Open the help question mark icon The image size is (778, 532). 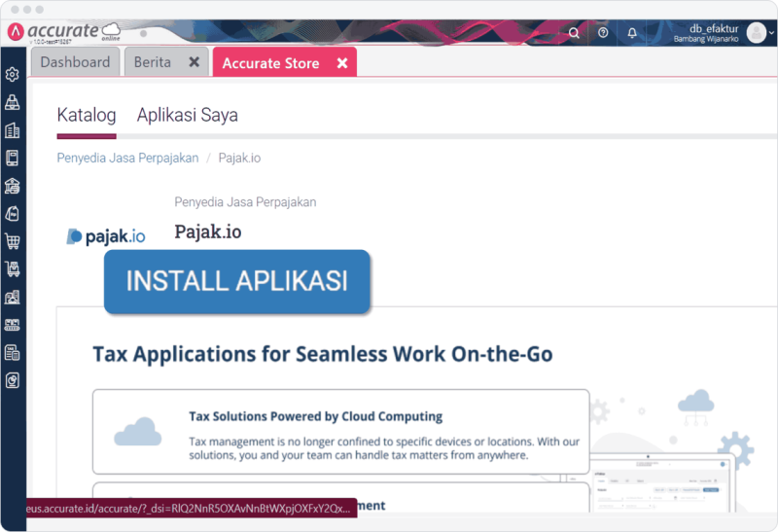pos(603,33)
